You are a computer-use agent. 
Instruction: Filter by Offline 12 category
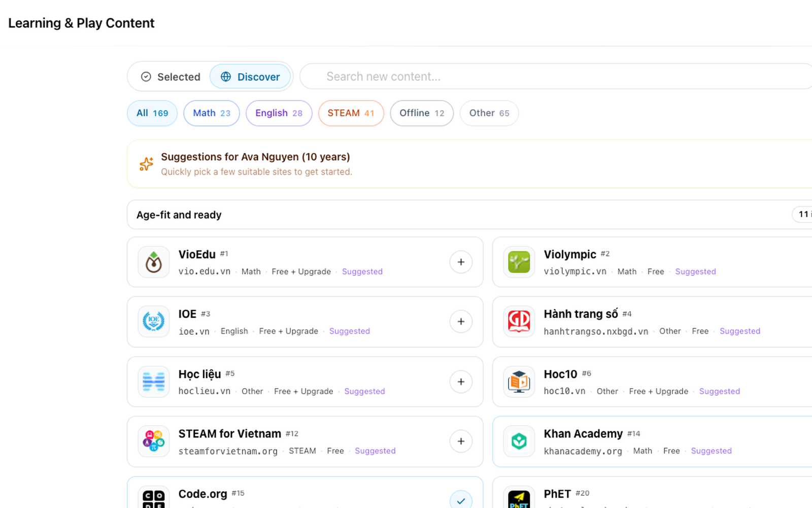point(422,113)
